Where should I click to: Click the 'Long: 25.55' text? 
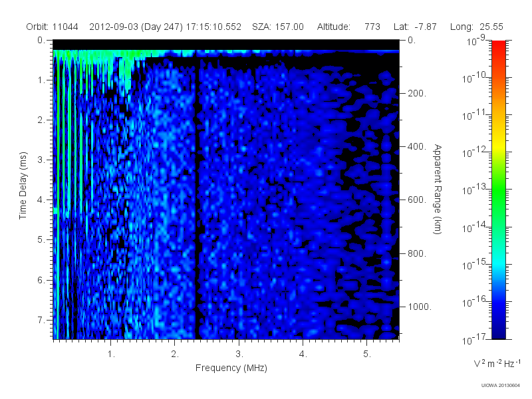(477, 27)
